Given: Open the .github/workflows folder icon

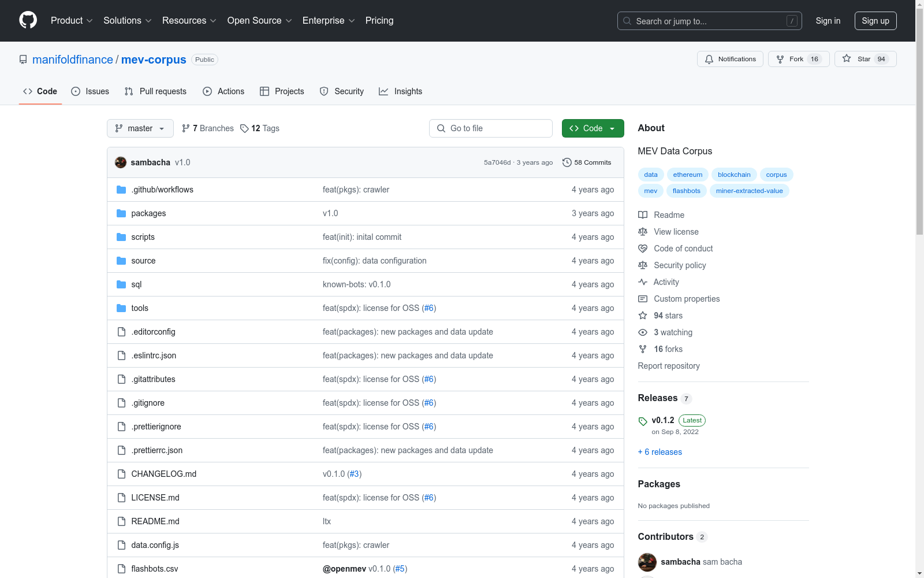Looking at the screenshot, I should [121, 190].
